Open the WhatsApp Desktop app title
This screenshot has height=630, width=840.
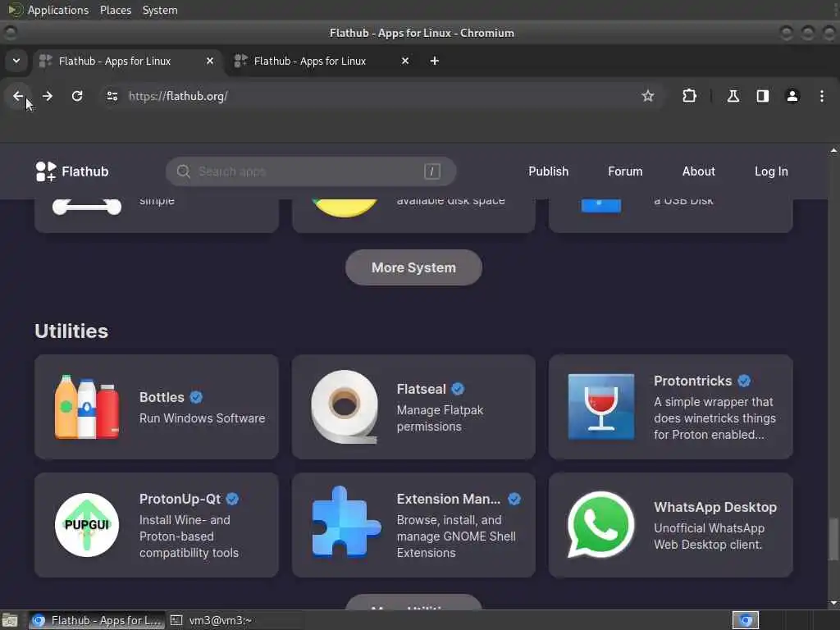[715, 507]
